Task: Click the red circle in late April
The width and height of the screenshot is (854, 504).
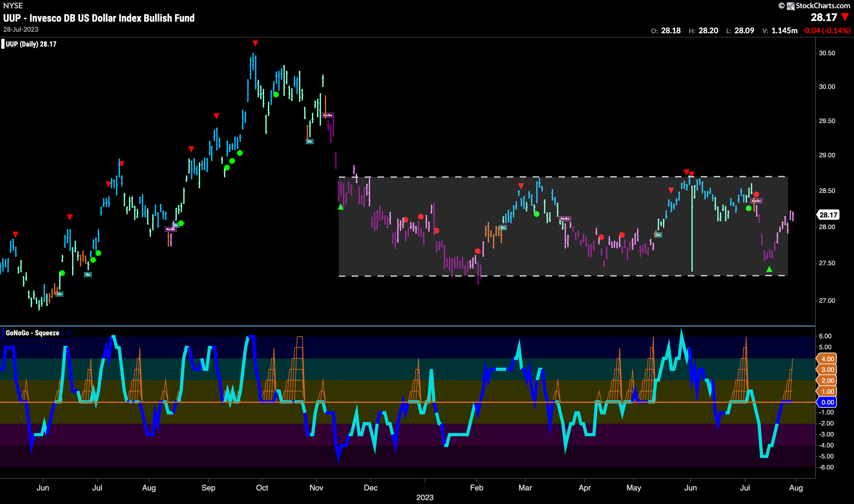Action: 622,235
